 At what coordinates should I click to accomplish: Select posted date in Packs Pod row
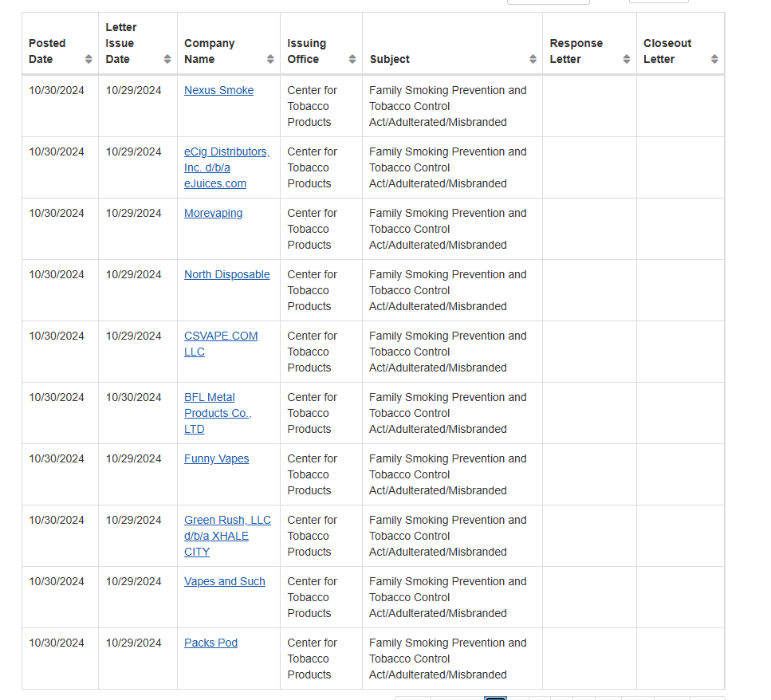pos(57,643)
